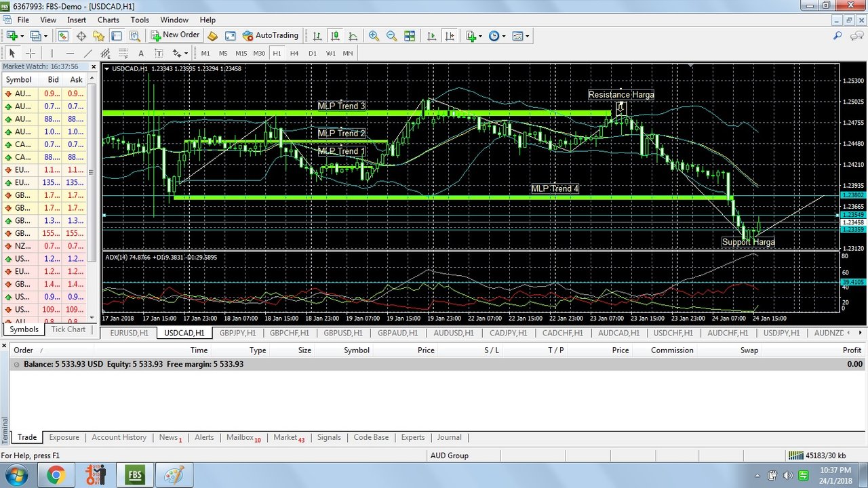Switch to the H4 timeframe
This screenshot has height=488, width=868.
(x=294, y=53)
